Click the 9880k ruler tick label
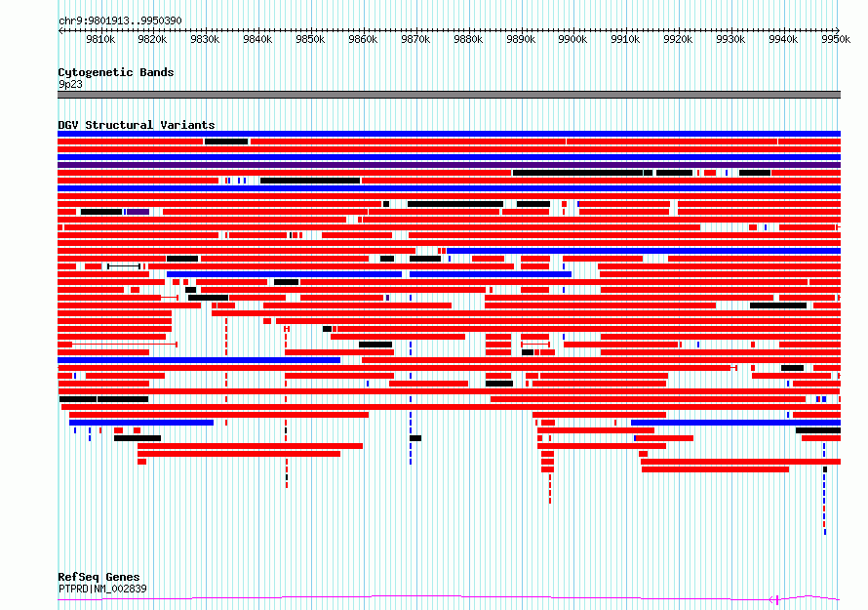The image size is (868, 610). pyautogui.click(x=468, y=39)
